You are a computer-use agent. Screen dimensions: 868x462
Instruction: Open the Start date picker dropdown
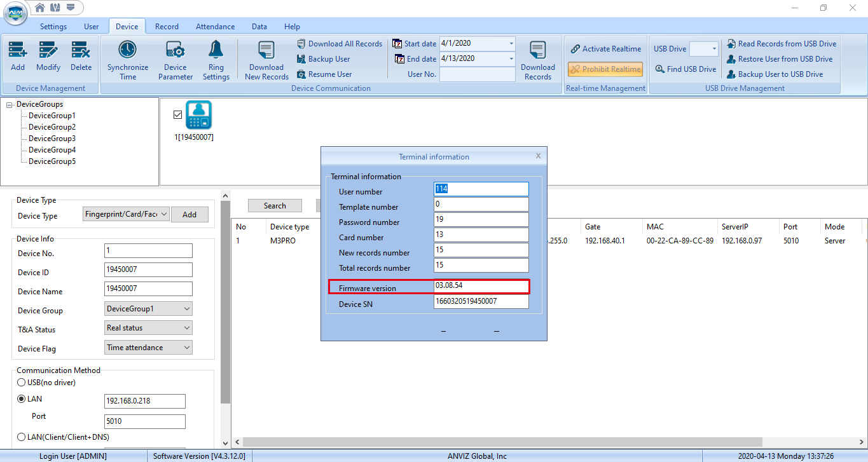pyautogui.click(x=511, y=44)
